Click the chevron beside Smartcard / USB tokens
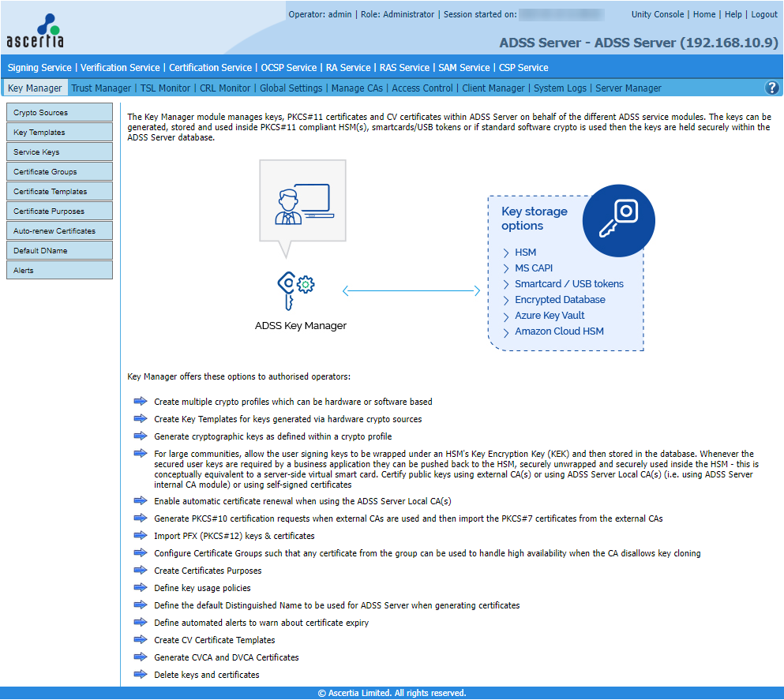 [506, 284]
